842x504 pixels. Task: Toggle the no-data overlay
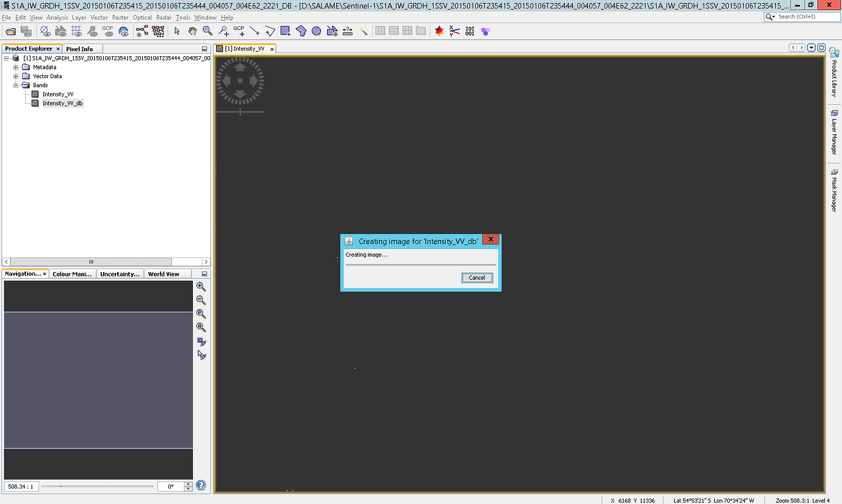46,31
